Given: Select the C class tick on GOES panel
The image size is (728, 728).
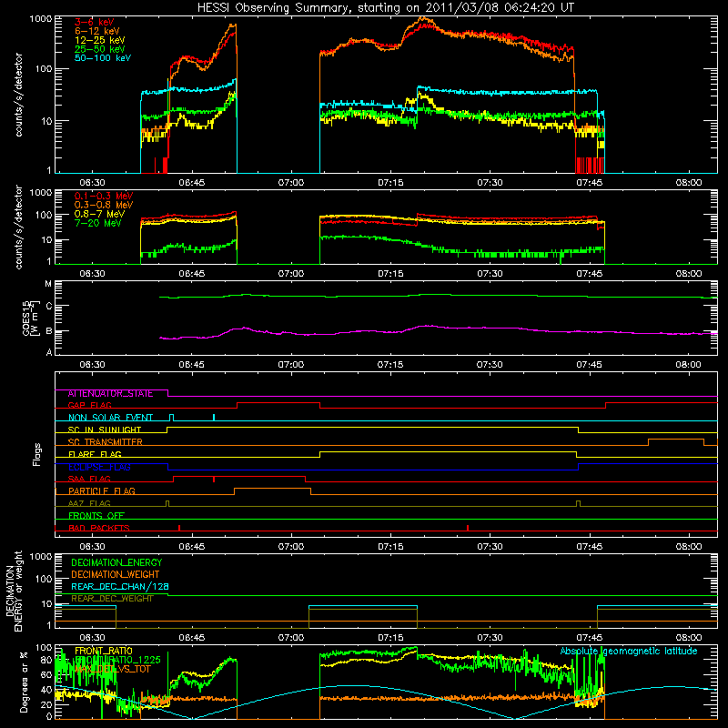Looking at the screenshot, I should (x=49, y=307).
